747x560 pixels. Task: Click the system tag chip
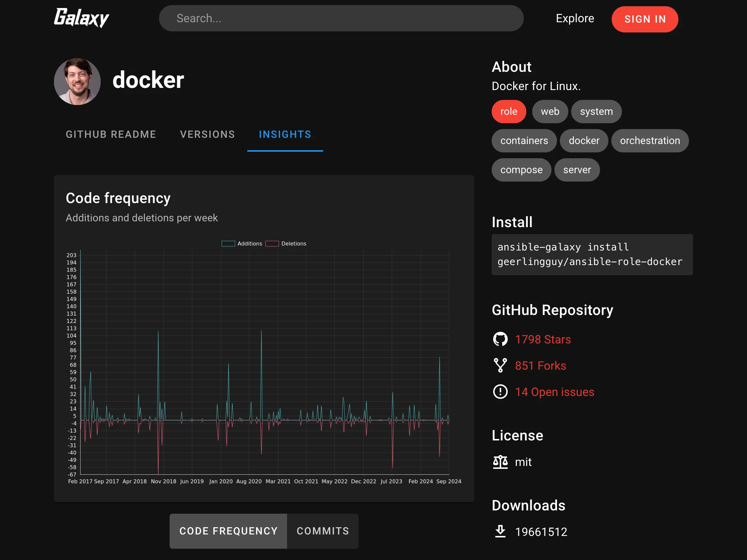coord(596,112)
